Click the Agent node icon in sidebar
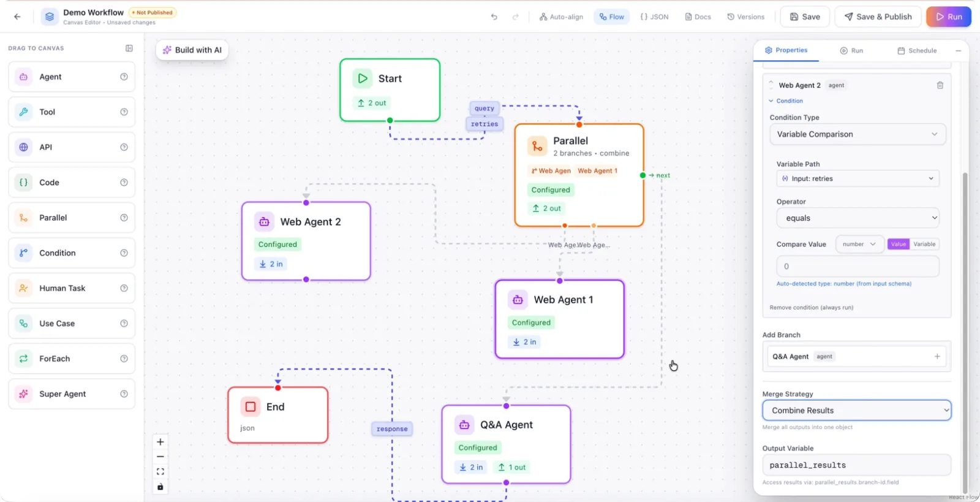The height and width of the screenshot is (502, 980). [x=23, y=77]
